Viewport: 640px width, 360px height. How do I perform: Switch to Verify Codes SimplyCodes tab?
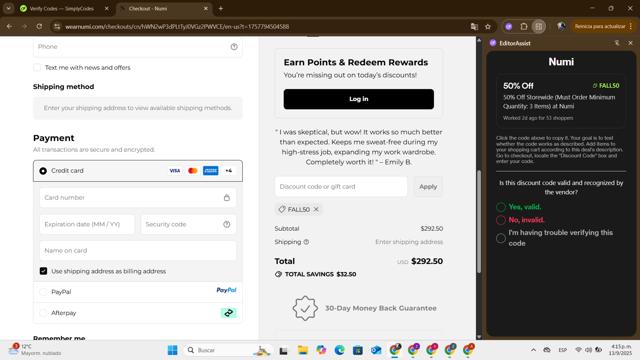coord(61,8)
